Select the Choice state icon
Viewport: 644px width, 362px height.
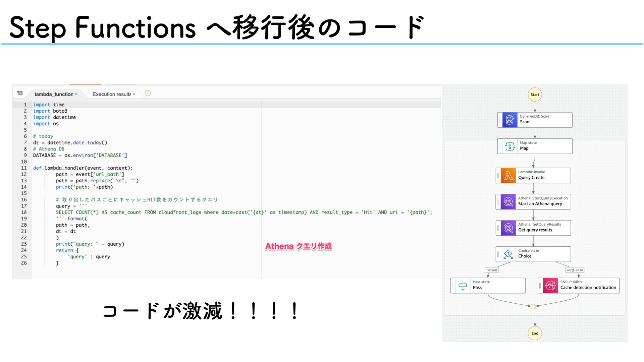coord(508,254)
